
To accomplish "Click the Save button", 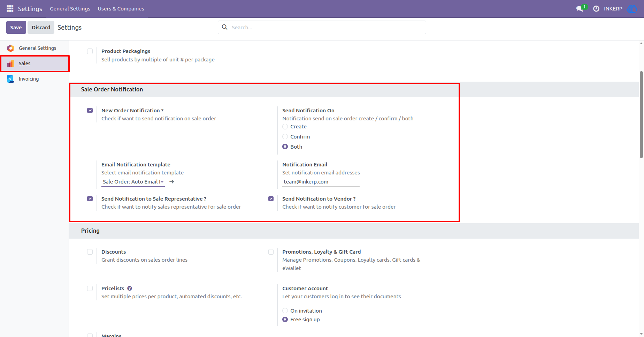I will [16, 27].
